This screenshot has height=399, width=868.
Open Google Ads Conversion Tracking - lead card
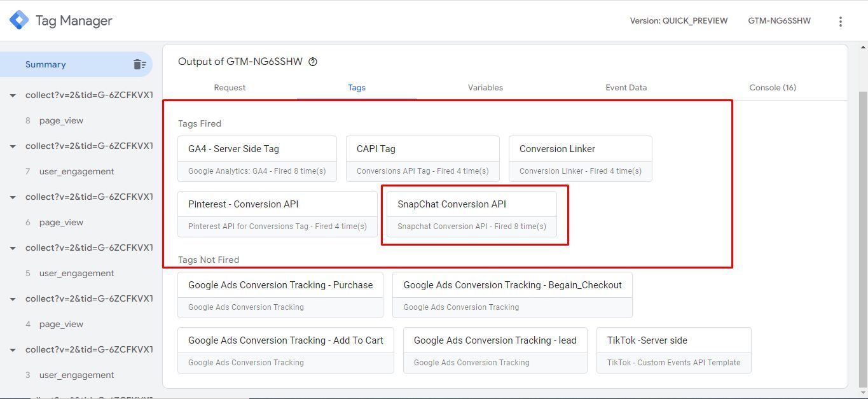pos(495,350)
